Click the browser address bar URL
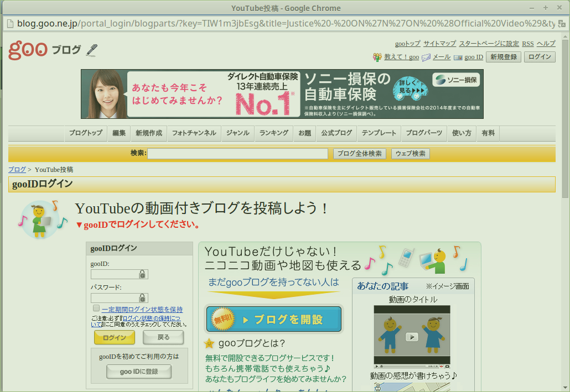The width and height of the screenshot is (570, 392). pos(286,24)
